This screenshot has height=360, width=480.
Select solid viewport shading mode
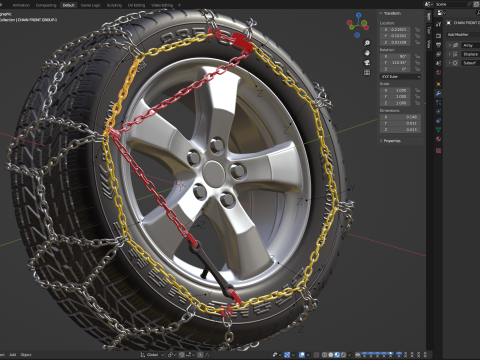tap(331, 355)
